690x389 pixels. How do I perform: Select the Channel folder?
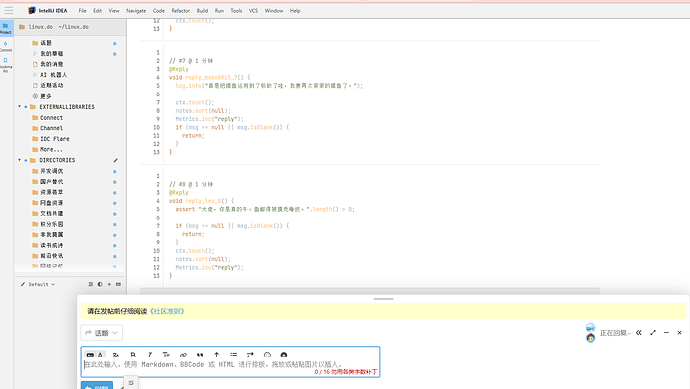(x=51, y=128)
